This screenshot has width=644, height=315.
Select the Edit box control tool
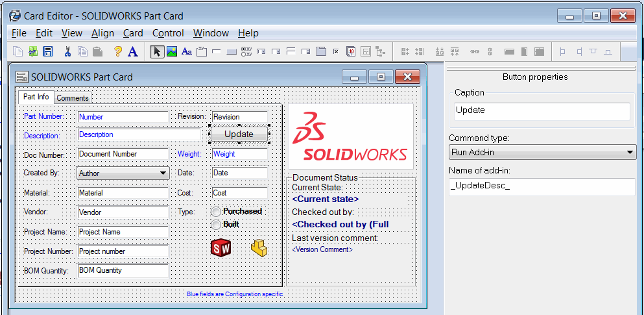(217, 51)
